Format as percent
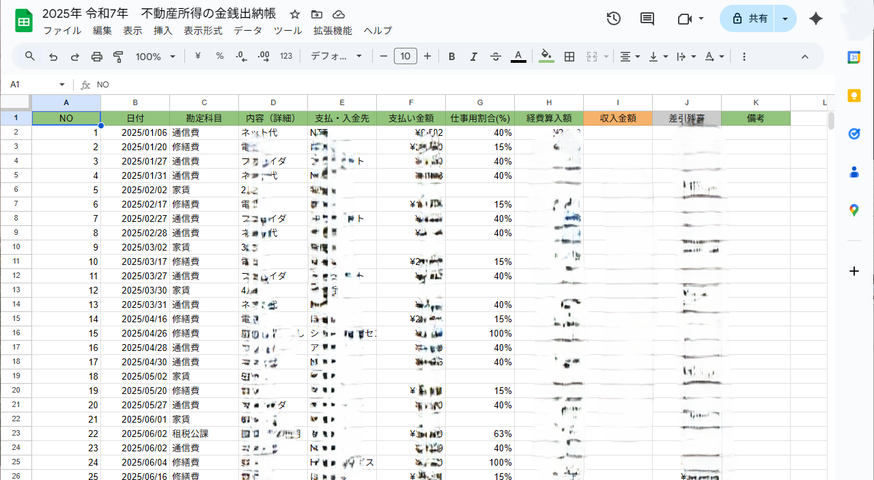The width and height of the screenshot is (874, 480). (220, 56)
